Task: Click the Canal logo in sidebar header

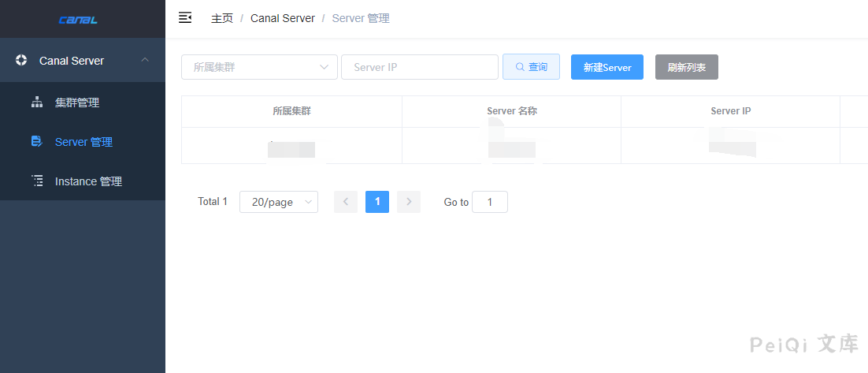Action: (78, 20)
